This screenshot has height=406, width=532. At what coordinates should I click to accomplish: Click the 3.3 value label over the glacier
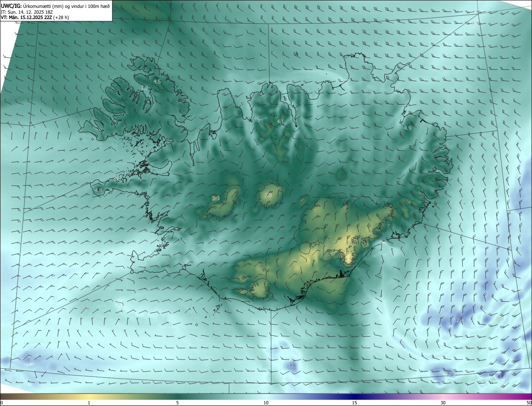[x=216, y=198]
